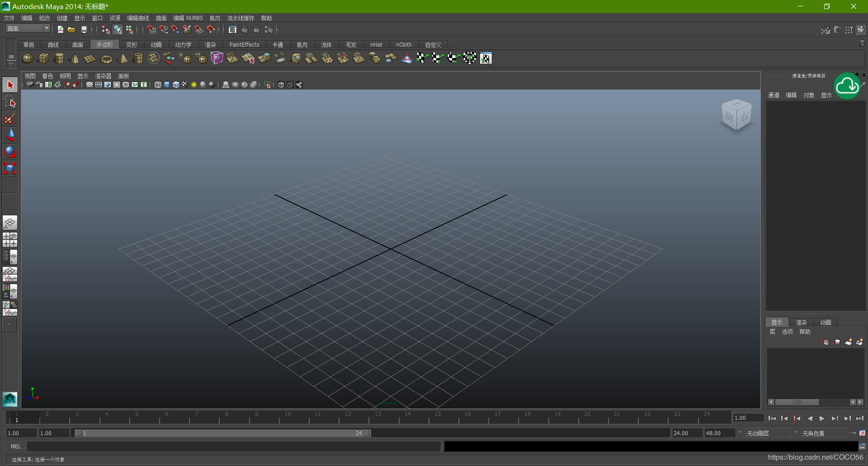Open the 曲面 menu set dropdown

(28, 29)
